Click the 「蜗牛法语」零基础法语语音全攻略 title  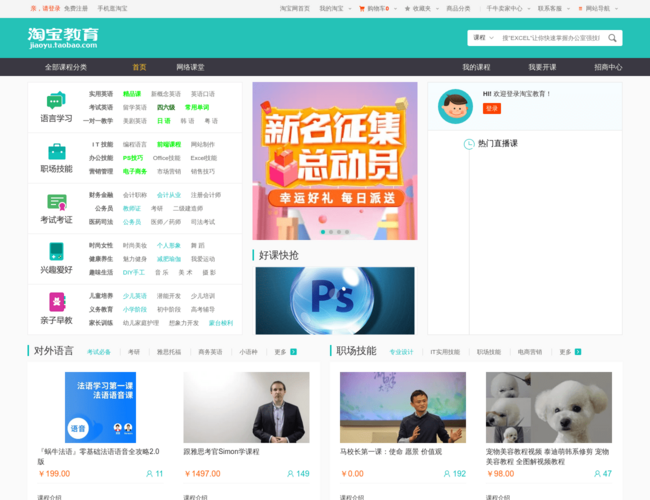point(99,456)
